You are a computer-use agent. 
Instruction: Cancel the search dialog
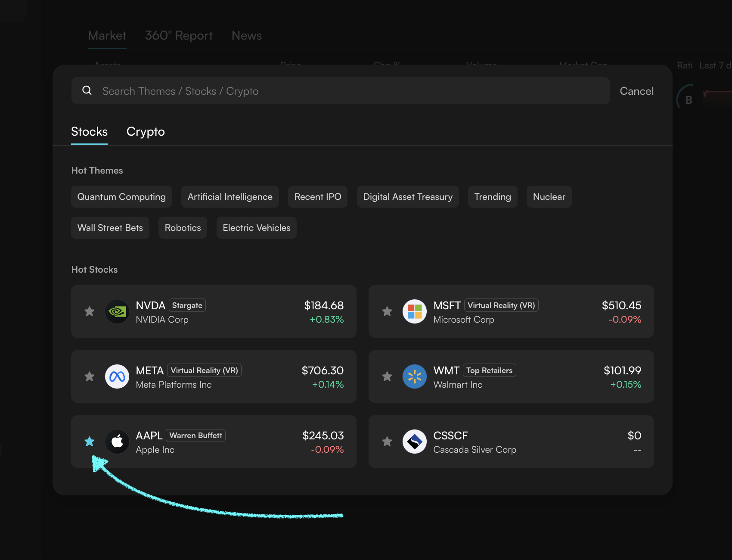tap(636, 91)
